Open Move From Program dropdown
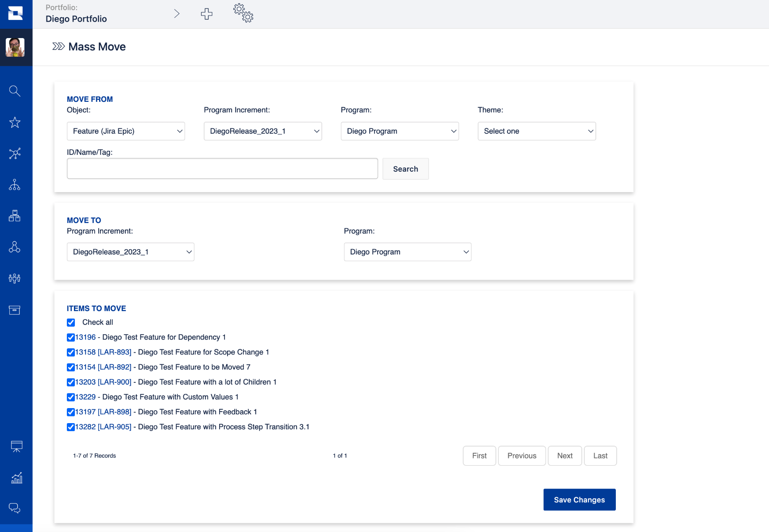The width and height of the screenshot is (769, 532). point(400,131)
